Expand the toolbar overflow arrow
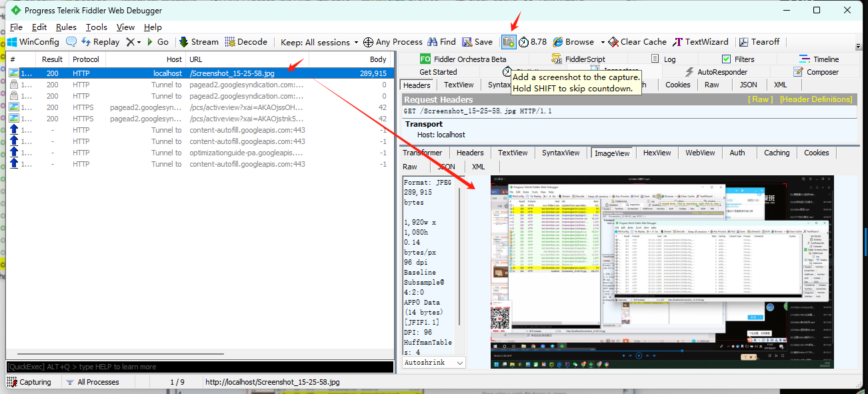This screenshot has height=394, width=868. 858,47
